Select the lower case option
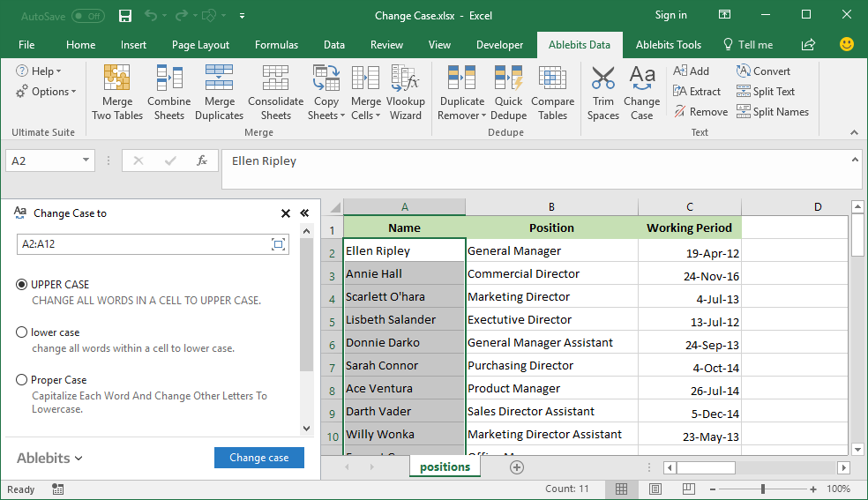This screenshot has height=500, width=868. pyautogui.click(x=21, y=332)
